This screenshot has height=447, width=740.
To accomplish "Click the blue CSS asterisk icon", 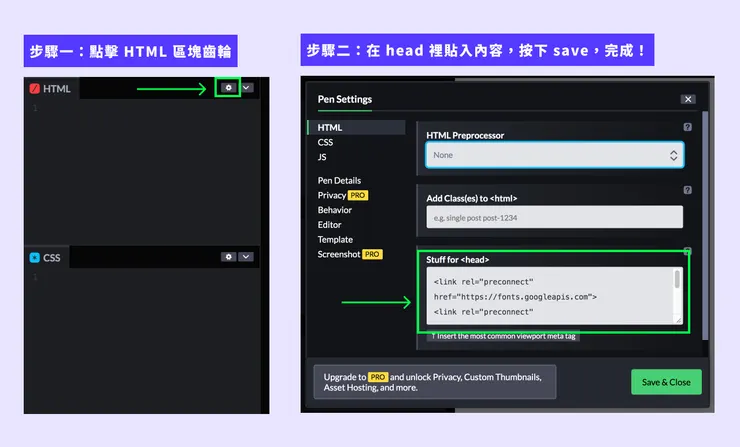I will [x=34, y=258].
